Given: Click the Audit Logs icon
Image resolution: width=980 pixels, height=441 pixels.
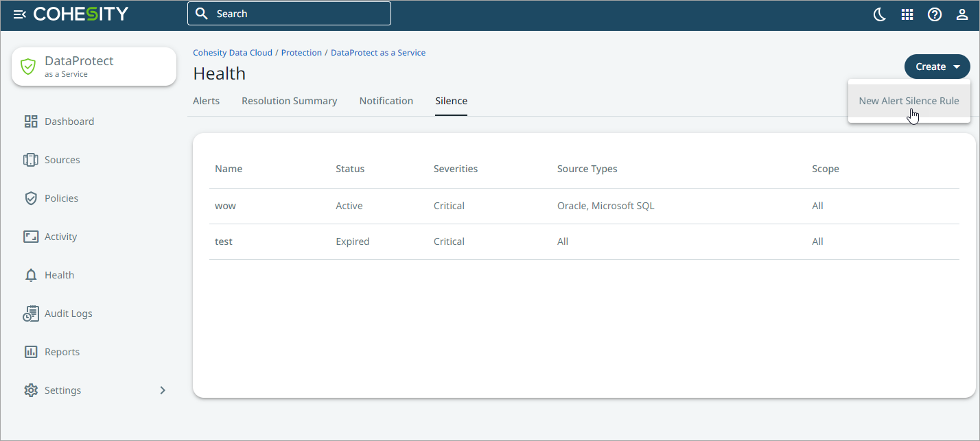Looking at the screenshot, I should (31, 313).
